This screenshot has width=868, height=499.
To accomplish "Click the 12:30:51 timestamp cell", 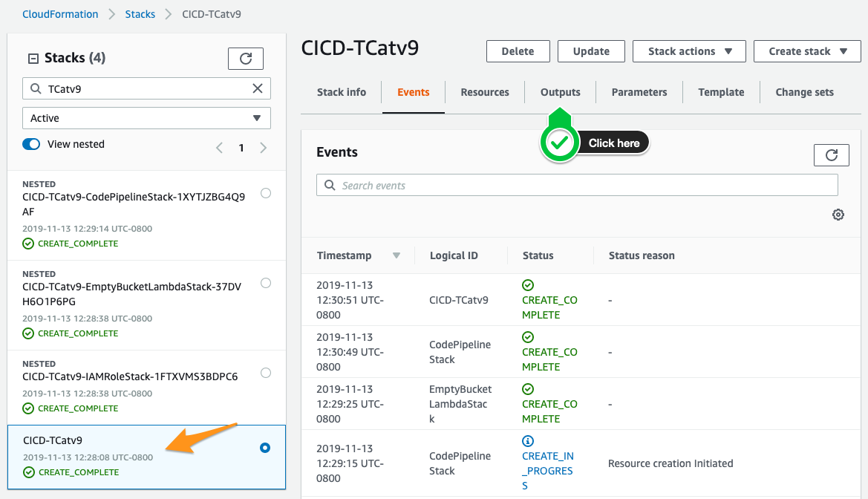I will (x=350, y=300).
